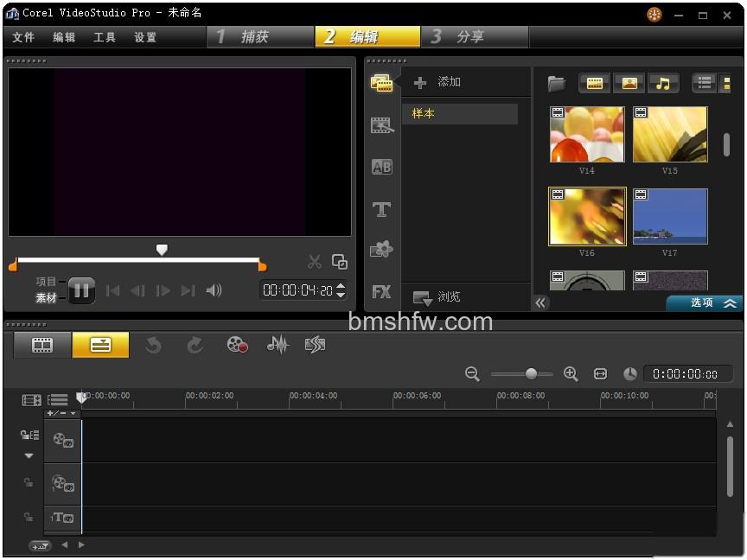Select the V17 island video thumbnail

pyautogui.click(x=670, y=216)
